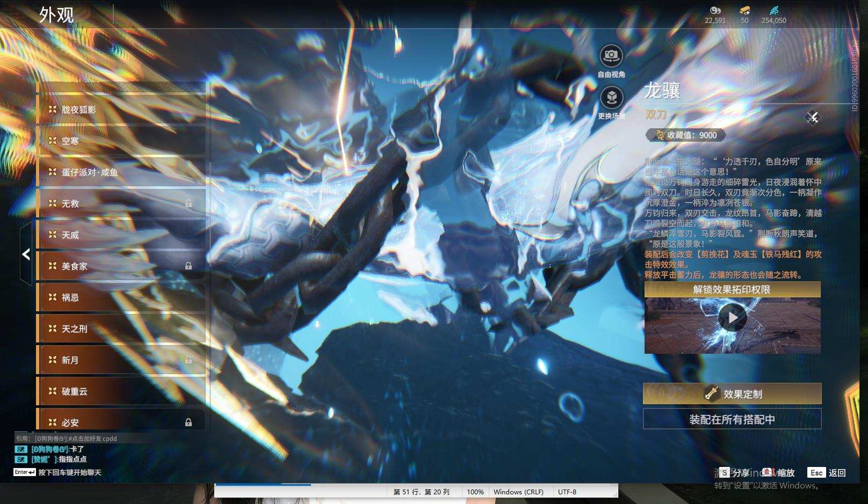Click the quoted chat line ending in cpdd
Viewport: 868px width, 504px height.
click(66, 439)
